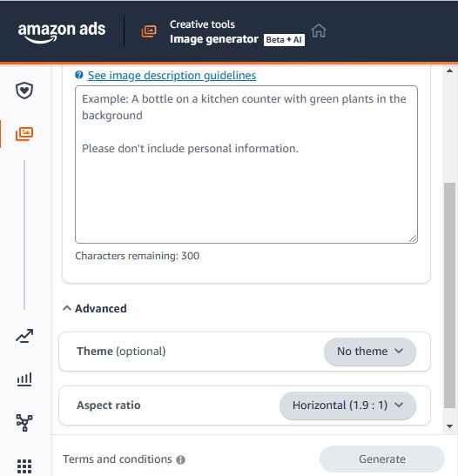Image resolution: width=458 pixels, height=476 pixels.
Task: Open the bar chart reports sidebar icon
Action: [24, 379]
